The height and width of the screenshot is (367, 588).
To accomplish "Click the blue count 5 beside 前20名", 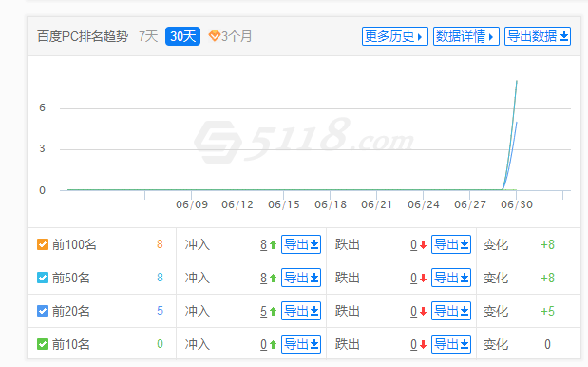I will click(x=160, y=311).
